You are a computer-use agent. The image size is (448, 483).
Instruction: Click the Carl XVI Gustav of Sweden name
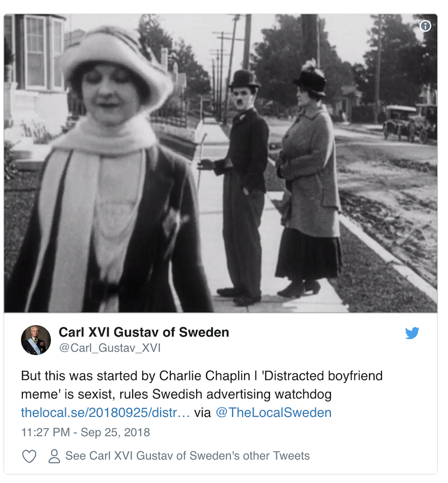pyautogui.click(x=144, y=332)
